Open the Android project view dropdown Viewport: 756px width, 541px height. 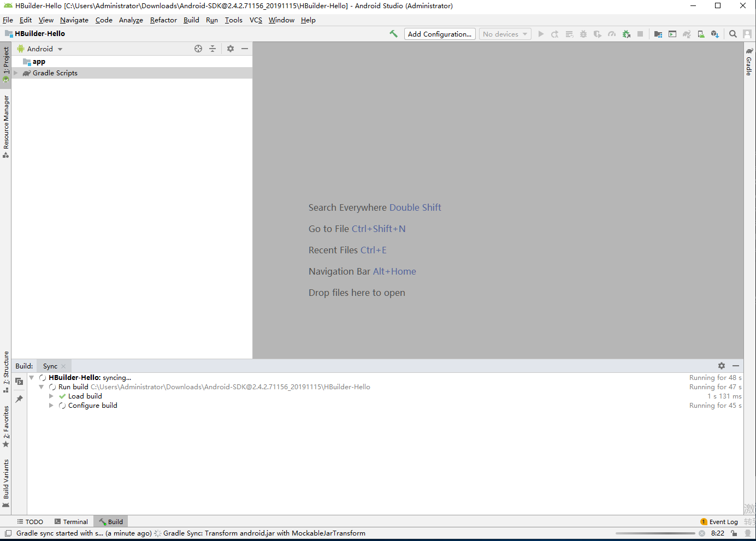[x=40, y=49]
